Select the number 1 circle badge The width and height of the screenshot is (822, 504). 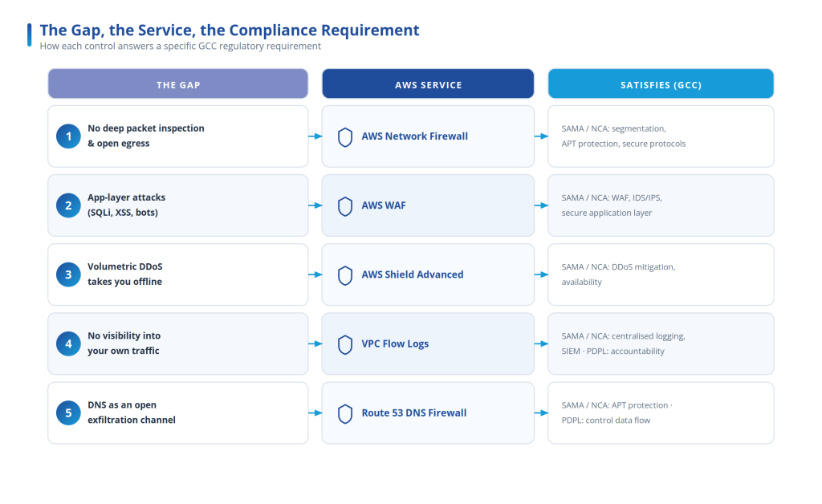click(69, 136)
